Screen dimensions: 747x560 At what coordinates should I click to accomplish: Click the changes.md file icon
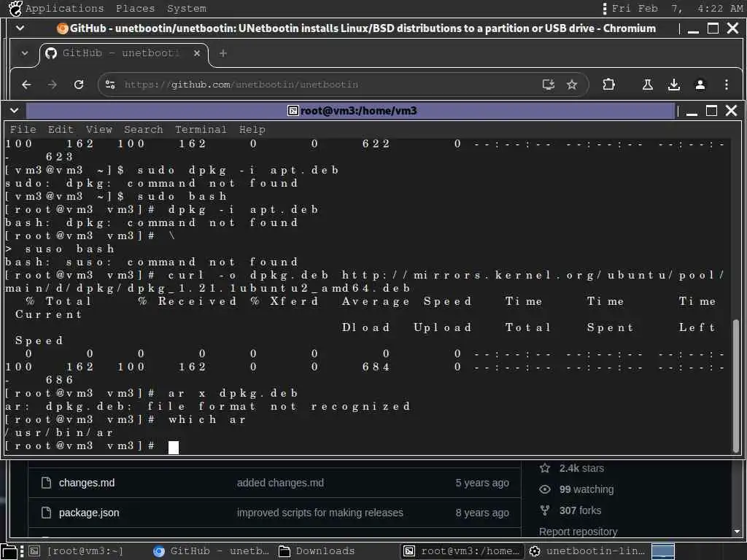[46, 483]
